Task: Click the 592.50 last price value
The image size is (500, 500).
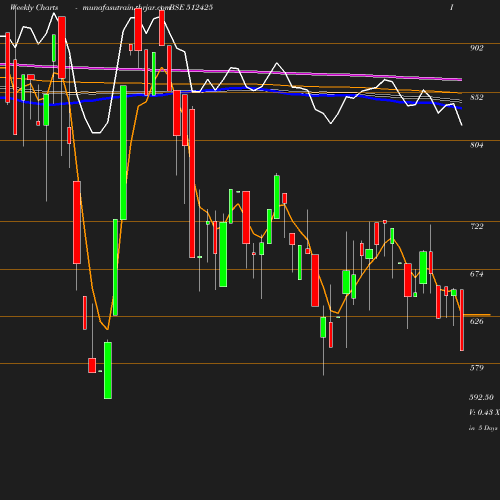Action: tap(481, 397)
